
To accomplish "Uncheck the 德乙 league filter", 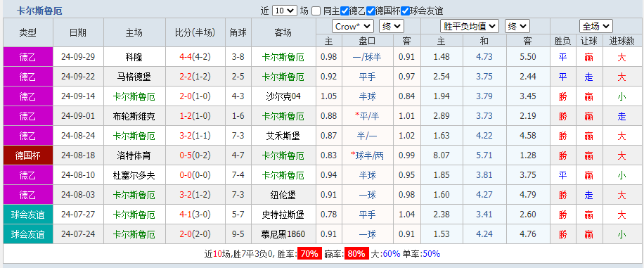I will [x=345, y=11].
